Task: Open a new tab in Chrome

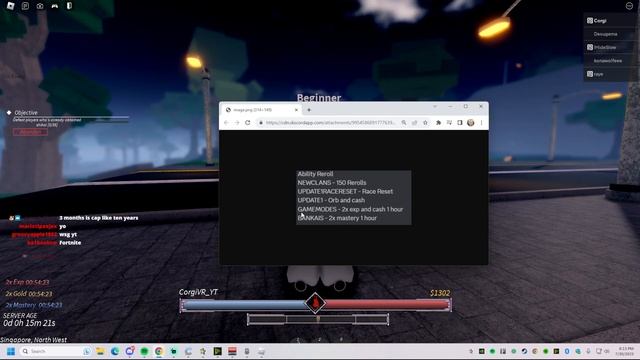Action: point(309,110)
